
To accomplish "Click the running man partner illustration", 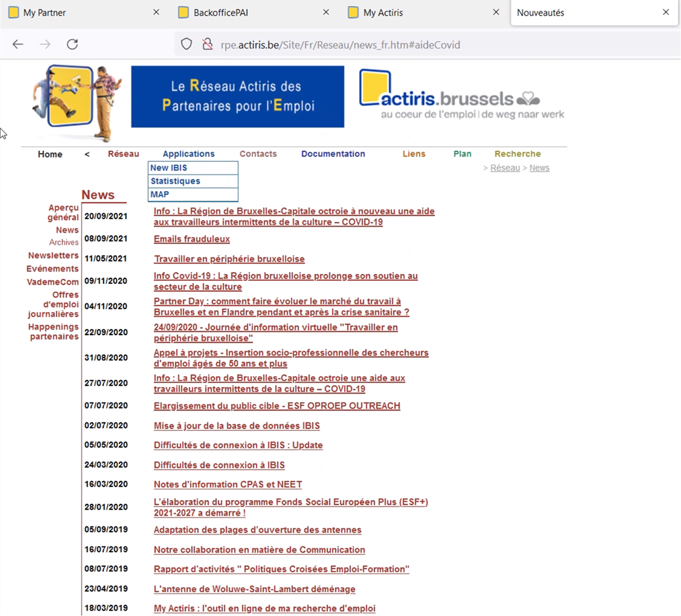I will point(77,103).
